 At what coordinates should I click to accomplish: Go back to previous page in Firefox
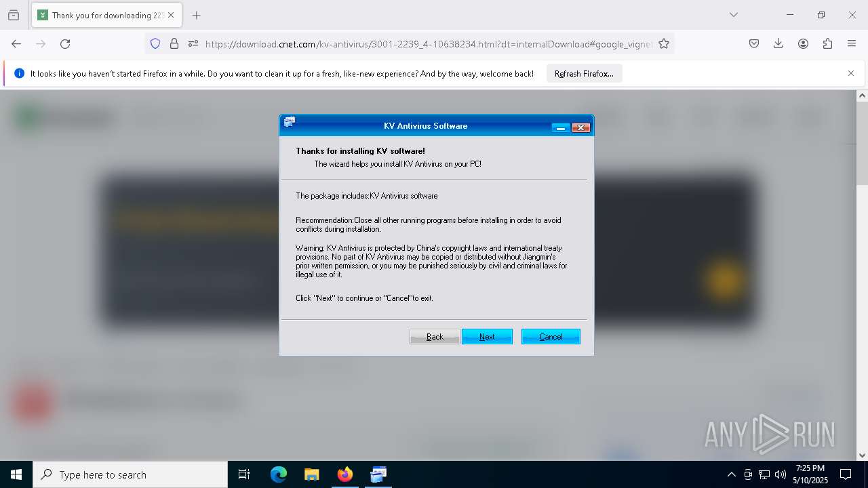tap(16, 43)
